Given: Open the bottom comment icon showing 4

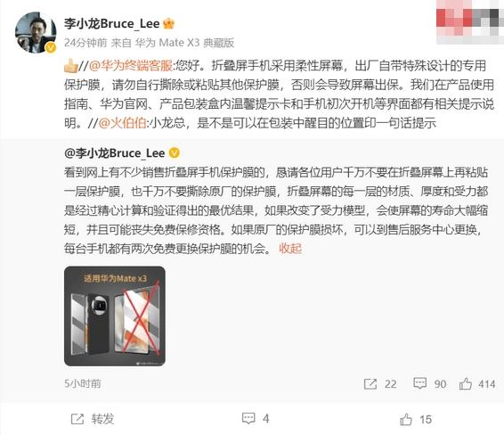Looking at the screenshot, I should pyautogui.click(x=248, y=418).
